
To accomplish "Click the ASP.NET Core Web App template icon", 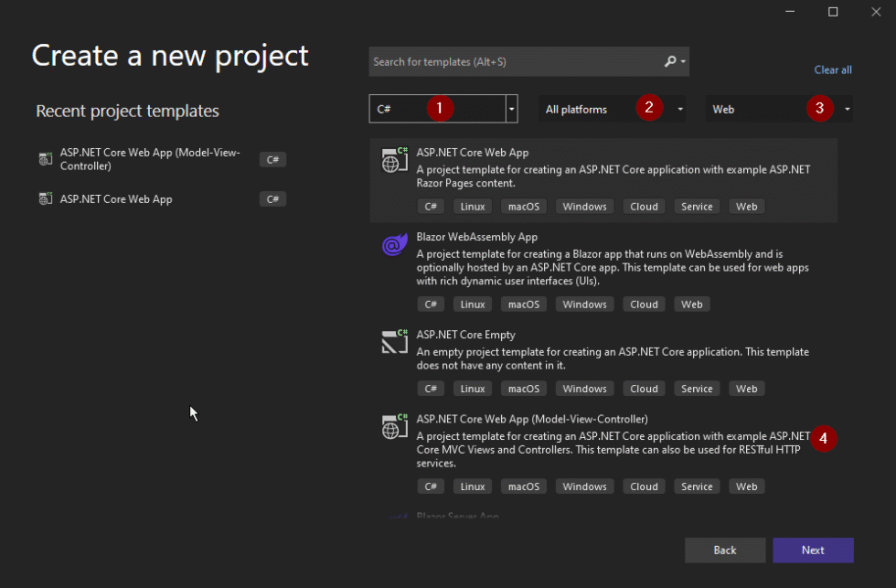I will 395,160.
